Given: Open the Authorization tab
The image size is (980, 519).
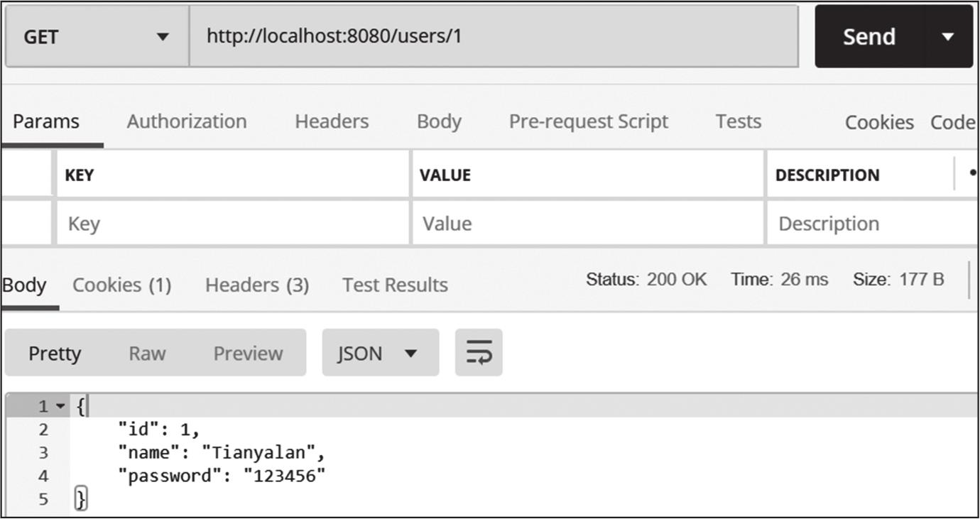Looking at the screenshot, I should point(187,121).
